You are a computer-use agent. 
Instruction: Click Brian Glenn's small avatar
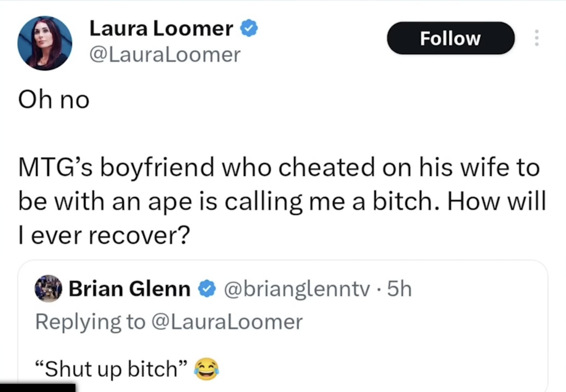tap(48, 288)
